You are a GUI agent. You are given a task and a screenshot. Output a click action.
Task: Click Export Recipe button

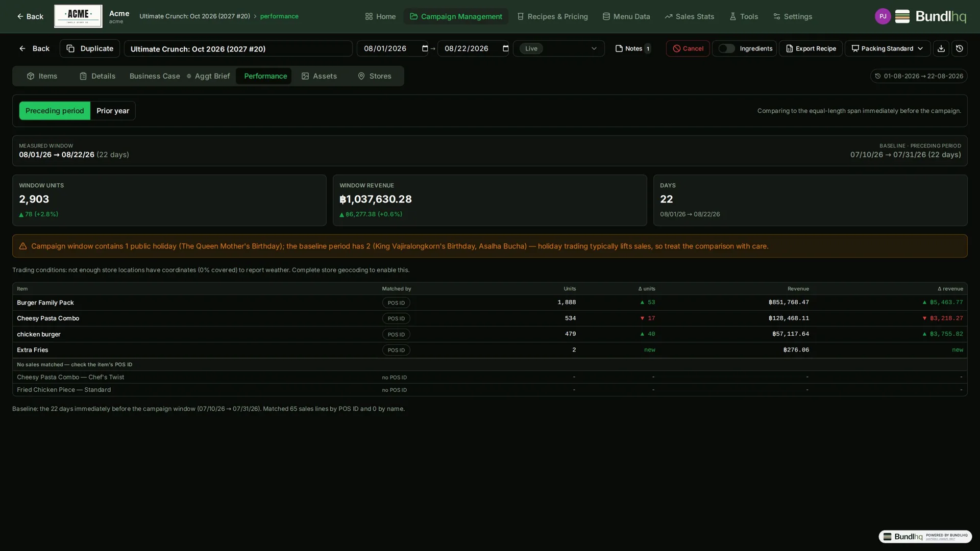pos(811,48)
